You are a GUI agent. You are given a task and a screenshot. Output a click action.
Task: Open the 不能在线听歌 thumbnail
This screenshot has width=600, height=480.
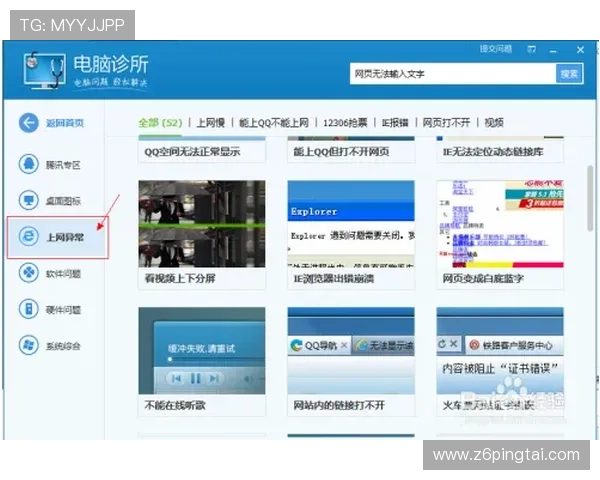tap(202, 350)
